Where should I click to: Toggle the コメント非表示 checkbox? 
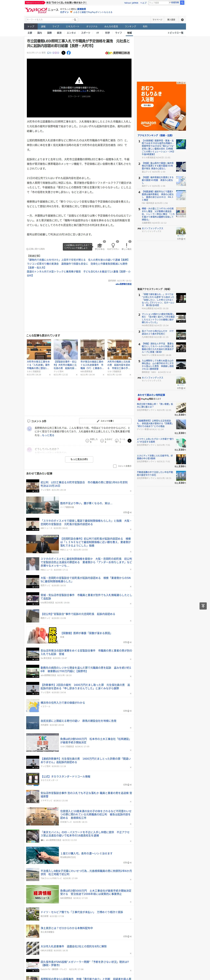pyautogui.click(x=115, y=466)
